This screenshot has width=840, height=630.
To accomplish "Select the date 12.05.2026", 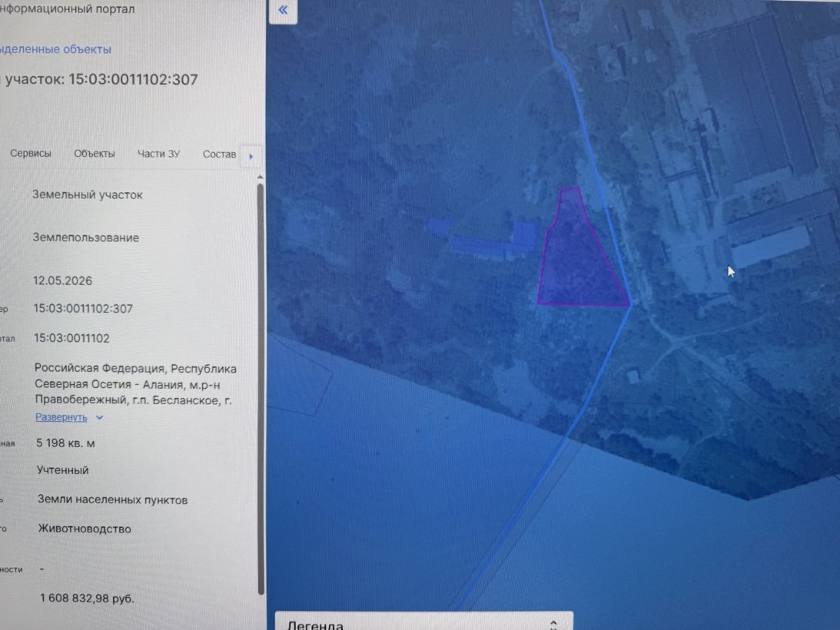I will point(63,280).
